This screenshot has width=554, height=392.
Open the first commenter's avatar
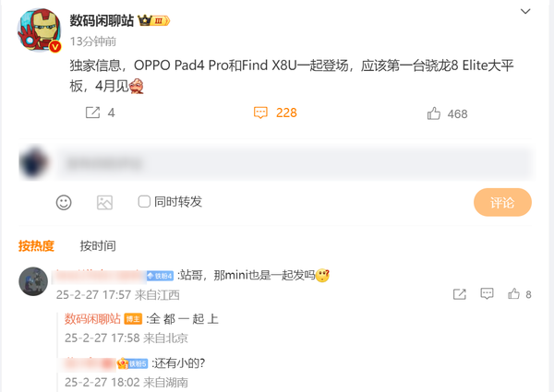pos(33,281)
